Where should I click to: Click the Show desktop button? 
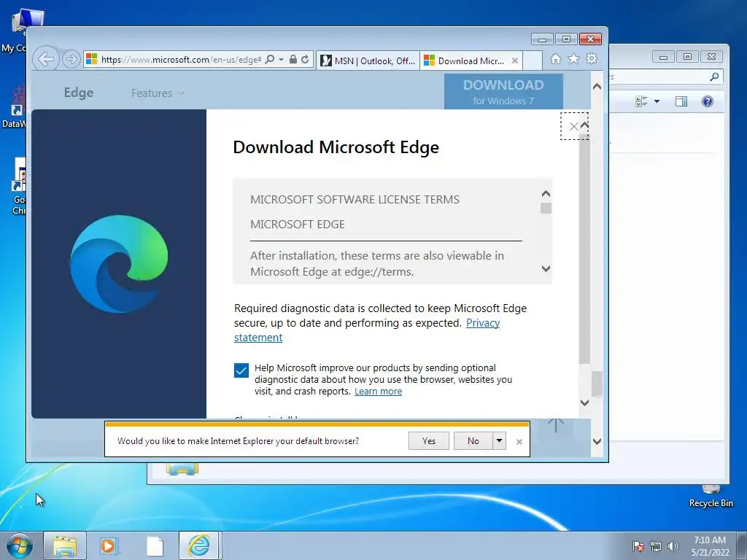(742, 545)
